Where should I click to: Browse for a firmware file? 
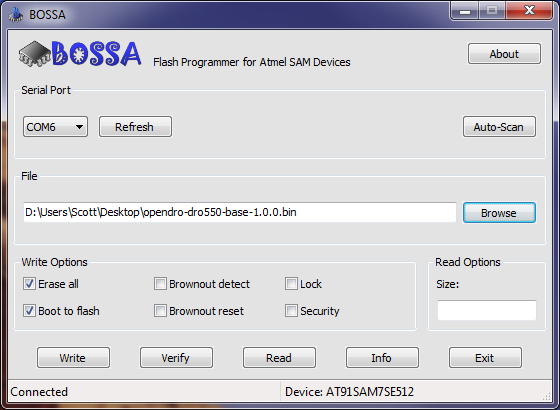click(x=499, y=213)
